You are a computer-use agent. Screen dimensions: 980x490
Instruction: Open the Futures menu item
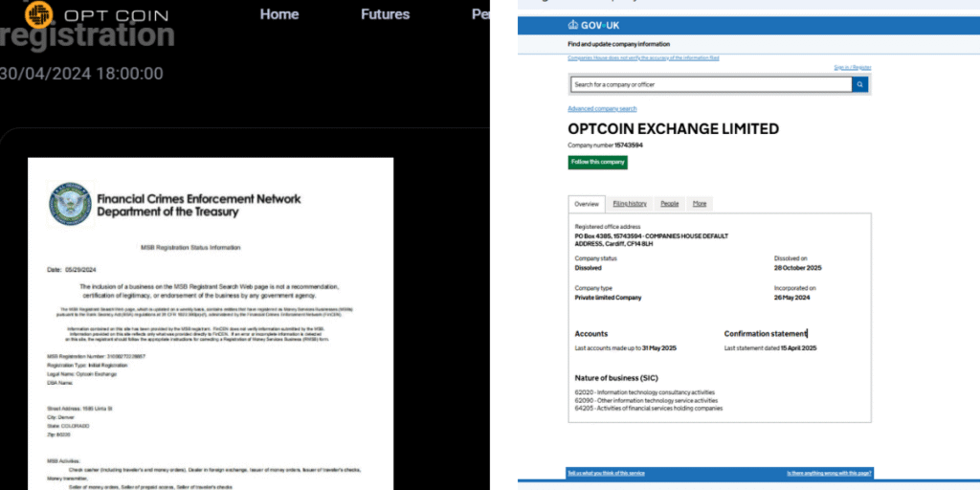click(385, 14)
